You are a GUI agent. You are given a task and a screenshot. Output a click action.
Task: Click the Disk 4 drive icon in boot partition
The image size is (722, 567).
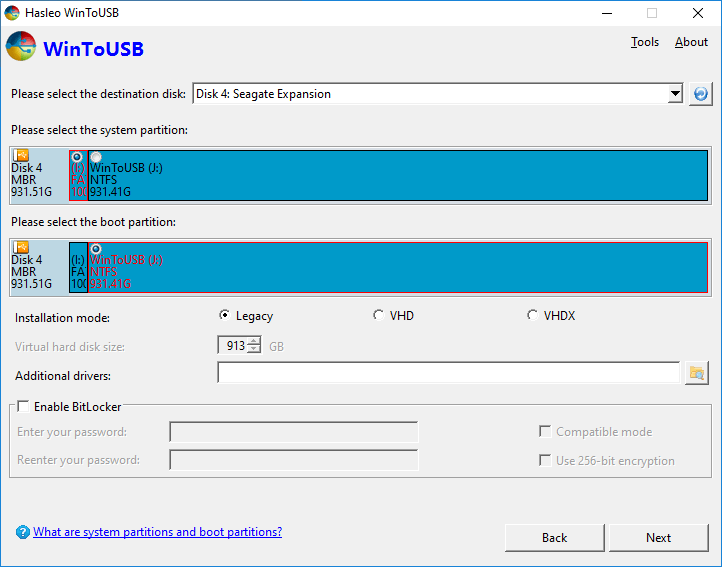pyautogui.click(x=21, y=247)
